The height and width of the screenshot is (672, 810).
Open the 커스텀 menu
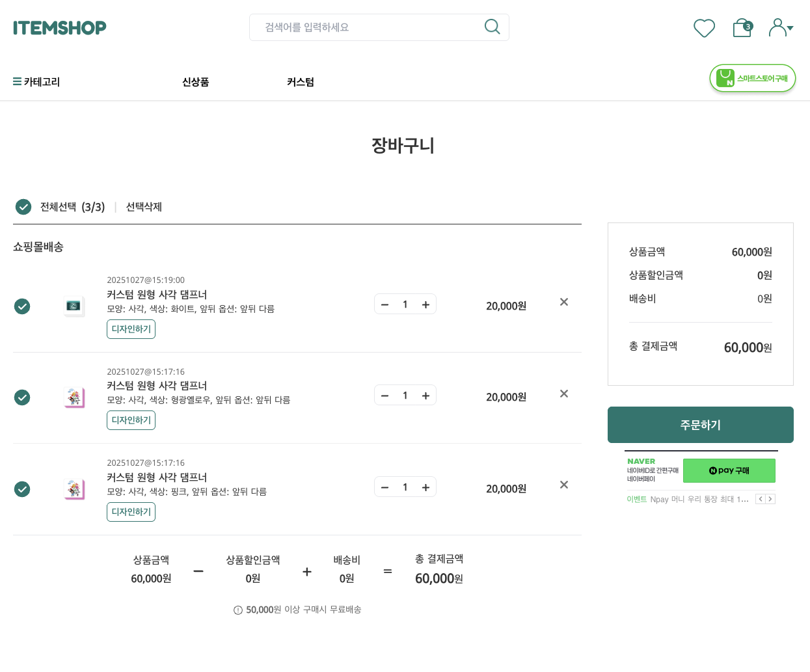[x=300, y=82]
